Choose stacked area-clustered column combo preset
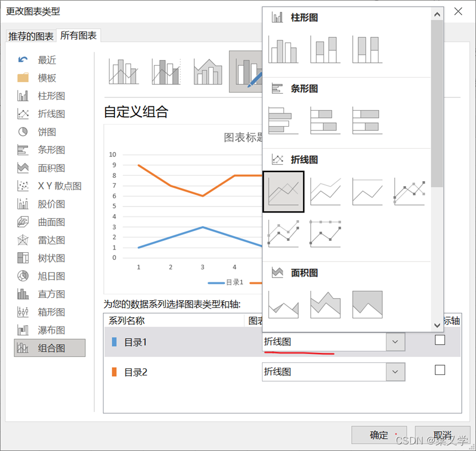Image resolution: width=476 pixels, height=451 pixels. (208, 72)
